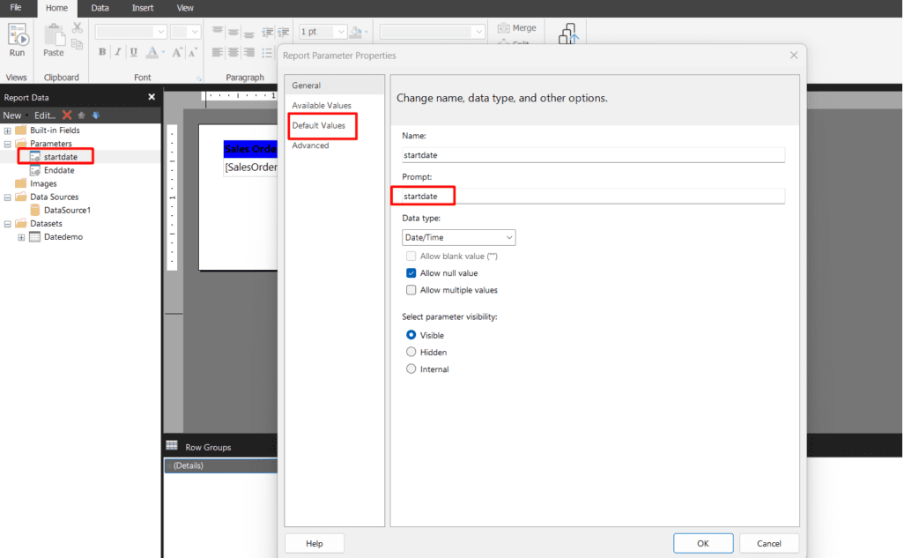Screen dimensions: 903x558
Task: Click the red Delete icon in Report Data
Action: click(67, 115)
